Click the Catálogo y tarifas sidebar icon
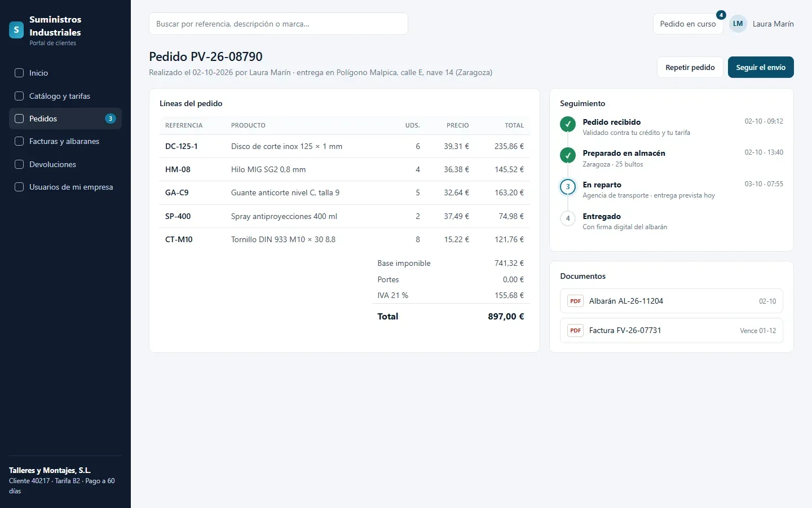The image size is (812, 508). click(19, 96)
